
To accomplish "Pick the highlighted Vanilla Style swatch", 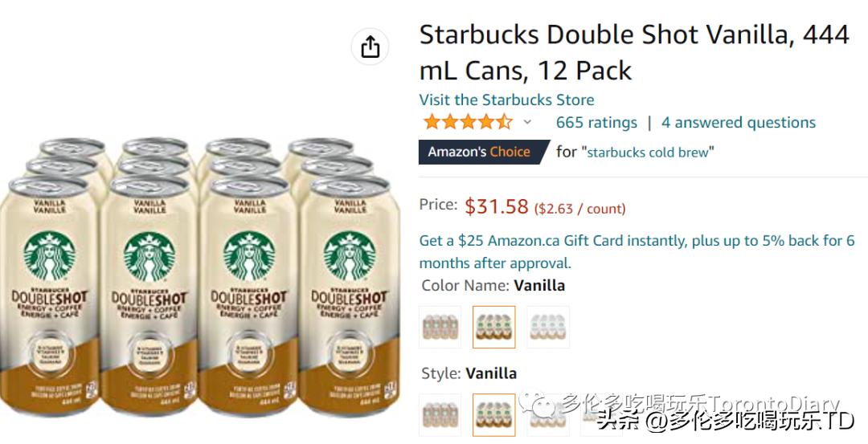I will pyautogui.click(x=493, y=414).
